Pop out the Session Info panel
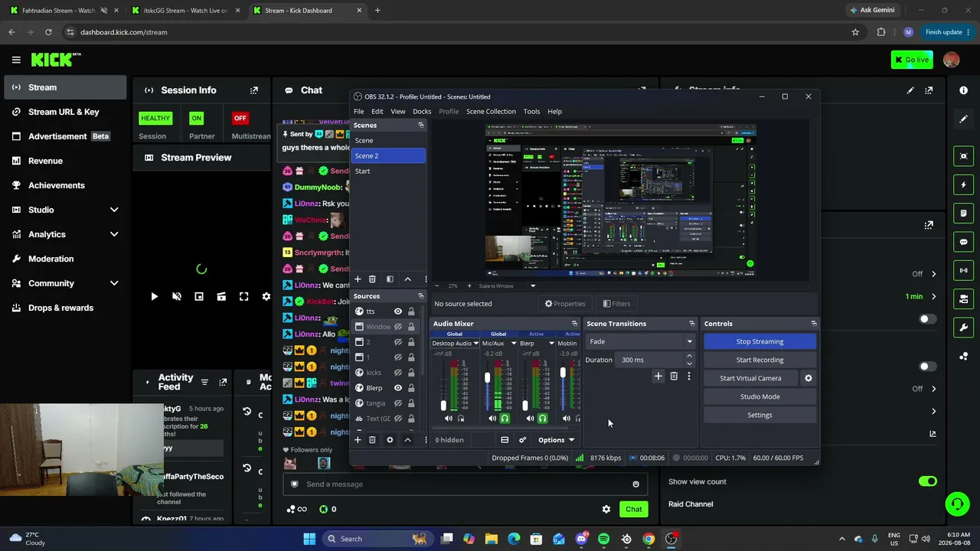 253,90
